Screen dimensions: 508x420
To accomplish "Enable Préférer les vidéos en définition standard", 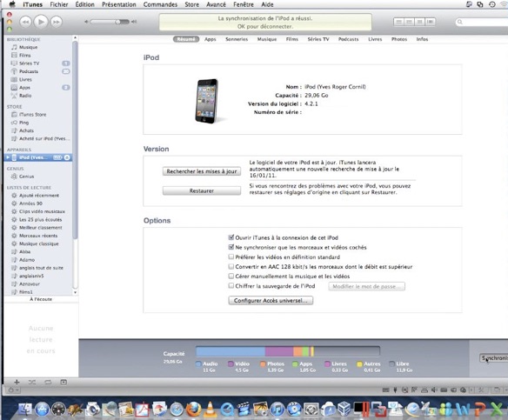I will pyautogui.click(x=231, y=257).
